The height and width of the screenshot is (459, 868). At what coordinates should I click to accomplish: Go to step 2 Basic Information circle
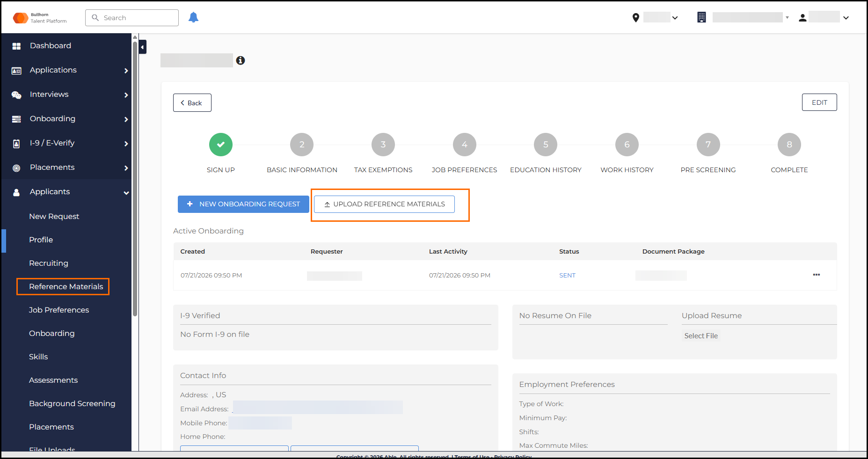tap(302, 145)
